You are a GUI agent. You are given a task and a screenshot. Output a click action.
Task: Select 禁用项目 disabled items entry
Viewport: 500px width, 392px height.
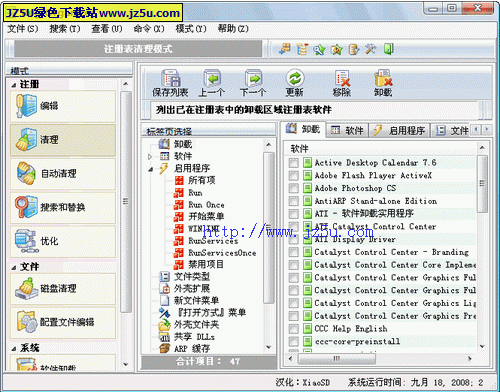coord(206,265)
